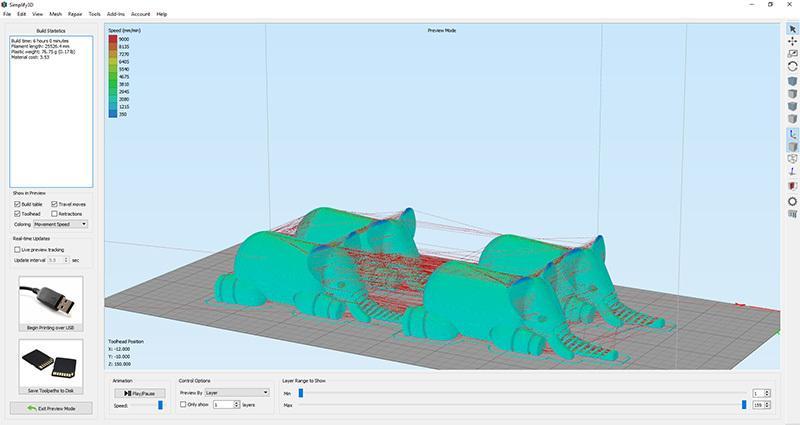Open the Mesh menu
This screenshot has width=800, height=425.
(x=55, y=14)
